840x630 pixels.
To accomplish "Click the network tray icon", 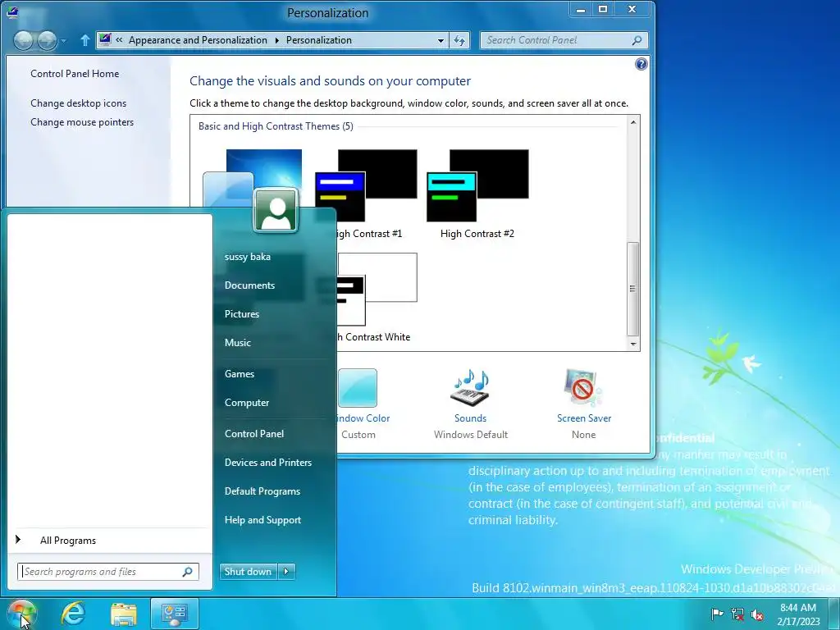I will click(737, 614).
